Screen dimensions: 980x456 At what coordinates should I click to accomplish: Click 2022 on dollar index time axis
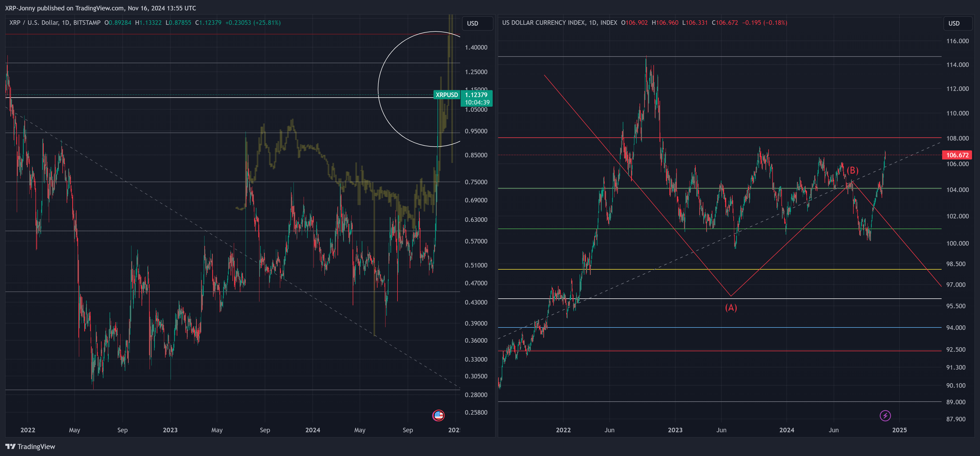[x=563, y=430]
